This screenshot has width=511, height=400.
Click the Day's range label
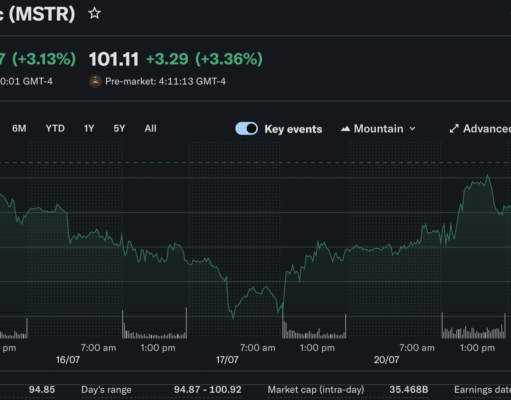(106, 390)
